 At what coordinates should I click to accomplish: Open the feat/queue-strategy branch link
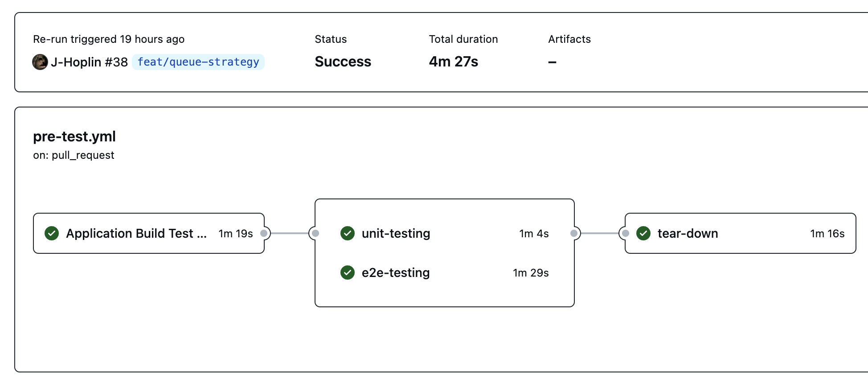(198, 62)
